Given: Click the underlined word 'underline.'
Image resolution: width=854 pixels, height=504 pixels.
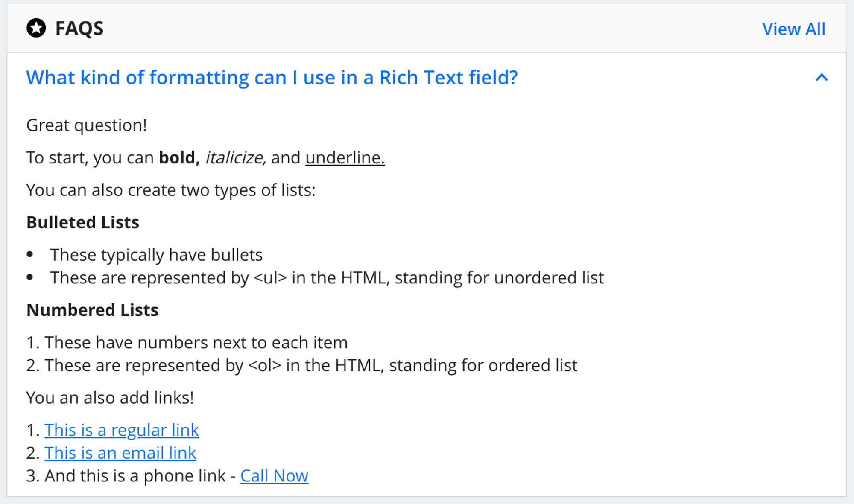Looking at the screenshot, I should point(345,158).
